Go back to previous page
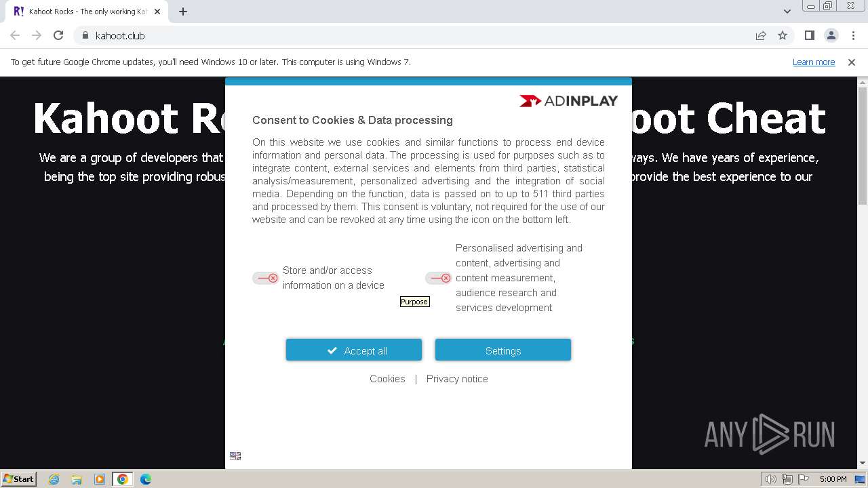This screenshot has width=868, height=488. click(15, 35)
